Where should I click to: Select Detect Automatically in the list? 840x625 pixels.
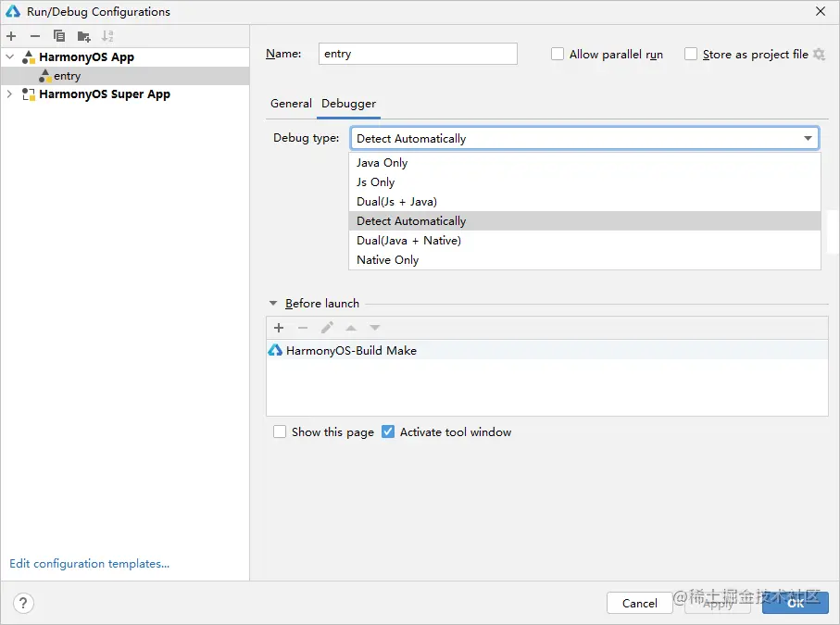click(x=584, y=220)
